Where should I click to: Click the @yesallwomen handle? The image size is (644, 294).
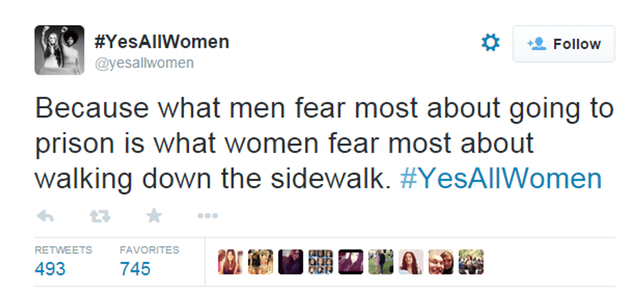coord(145,62)
